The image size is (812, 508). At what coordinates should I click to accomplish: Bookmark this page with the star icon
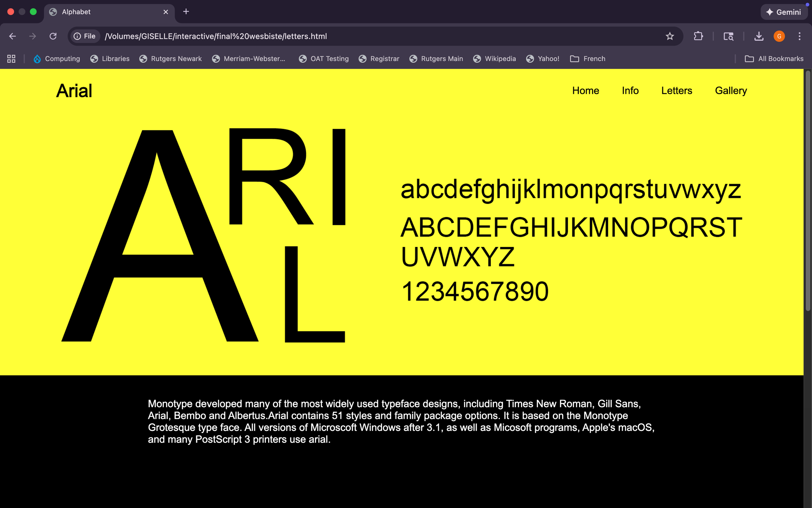[x=670, y=36]
